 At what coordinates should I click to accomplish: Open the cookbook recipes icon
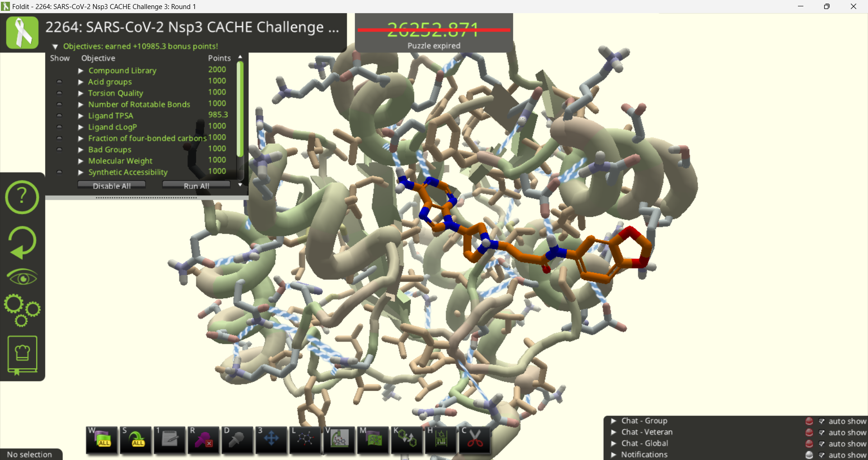22,355
